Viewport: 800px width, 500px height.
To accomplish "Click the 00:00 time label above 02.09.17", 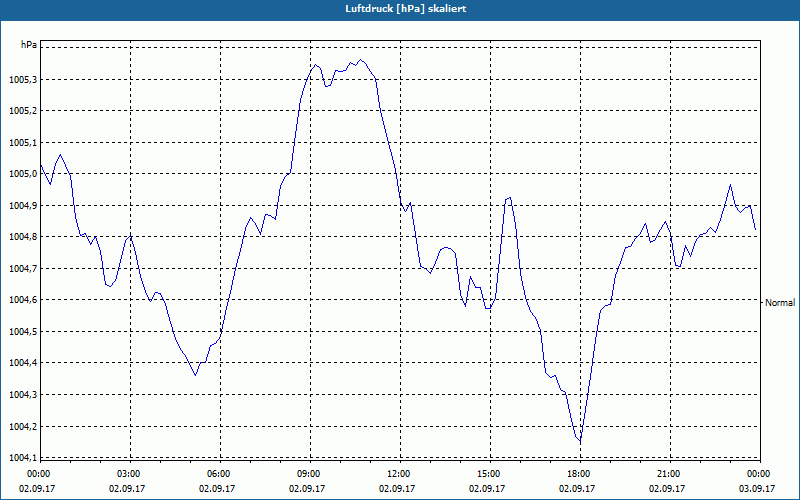I will (38, 474).
